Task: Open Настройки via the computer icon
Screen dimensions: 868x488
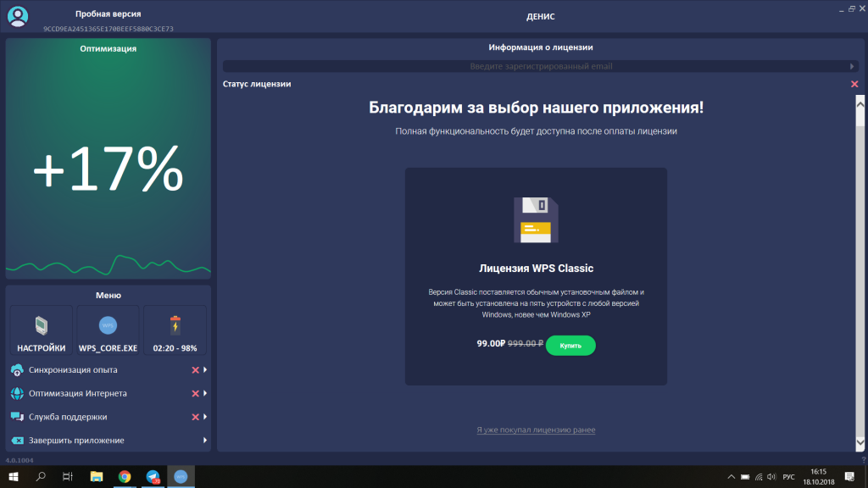Action: [41, 325]
